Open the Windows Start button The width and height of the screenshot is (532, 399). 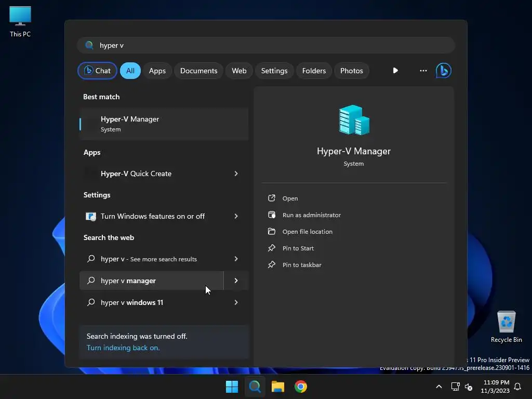pyautogui.click(x=232, y=387)
